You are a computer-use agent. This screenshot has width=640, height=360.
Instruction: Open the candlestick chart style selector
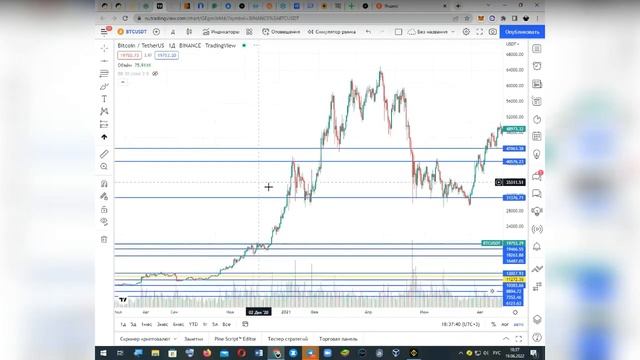(x=189, y=32)
